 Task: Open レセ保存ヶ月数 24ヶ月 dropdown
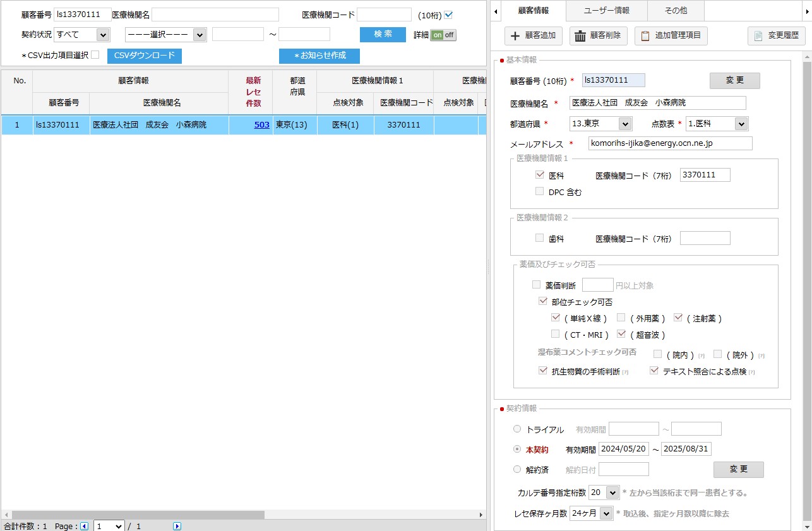click(x=591, y=513)
